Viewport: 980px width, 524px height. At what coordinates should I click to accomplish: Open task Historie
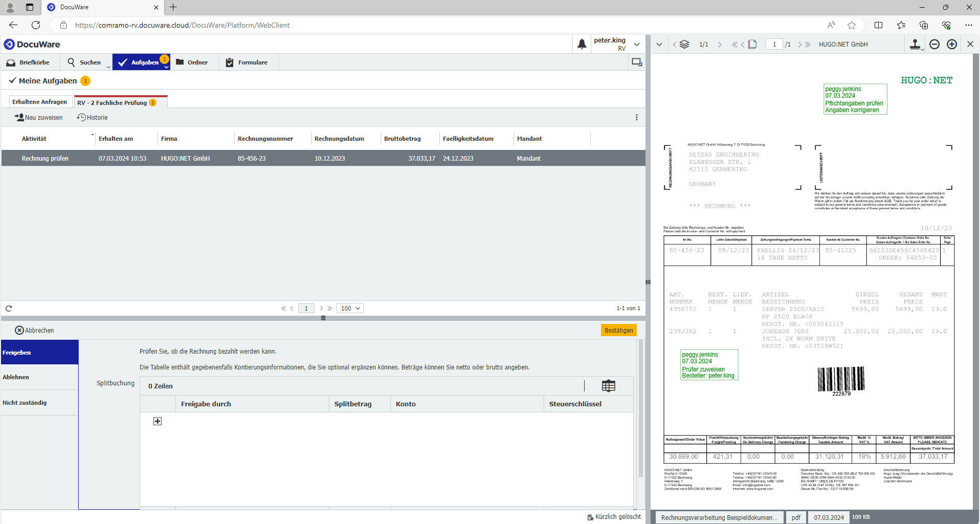[x=92, y=118]
